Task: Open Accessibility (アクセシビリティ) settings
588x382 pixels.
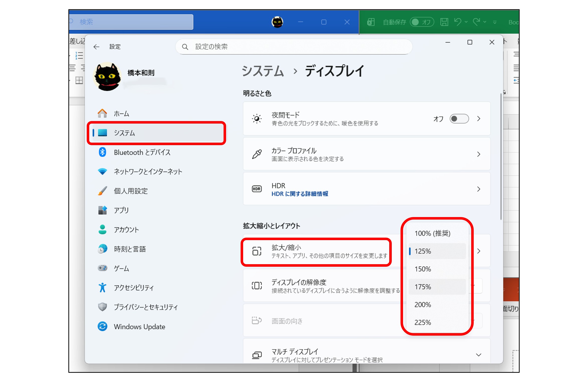Action: (133, 288)
